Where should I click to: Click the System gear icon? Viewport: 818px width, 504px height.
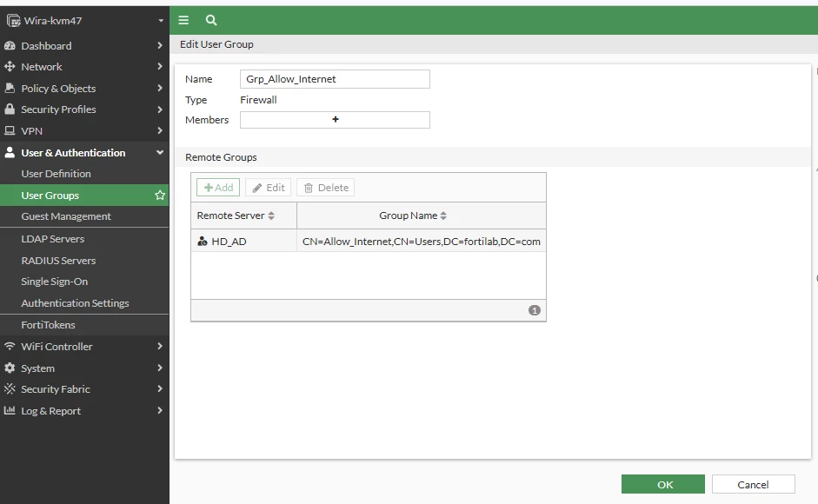coord(10,368)
